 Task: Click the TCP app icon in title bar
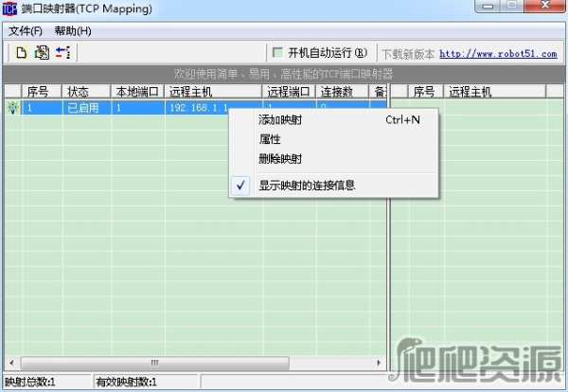[9, 9]
